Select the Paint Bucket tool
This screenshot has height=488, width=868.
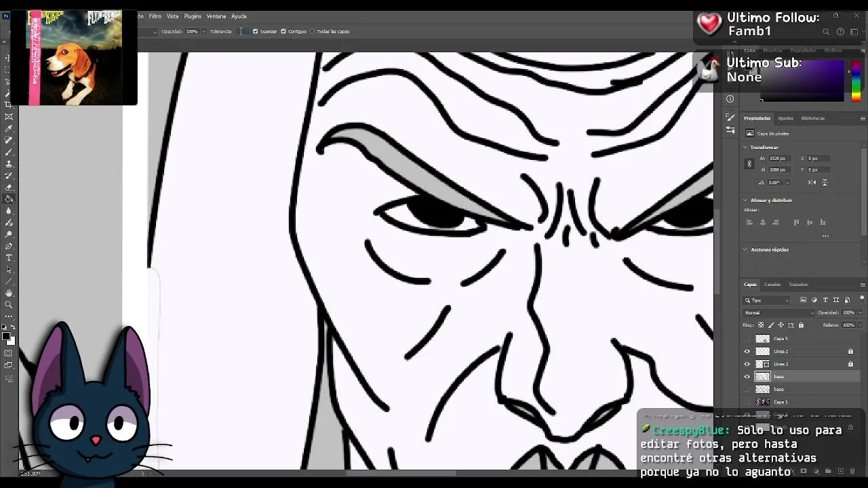[9, 199]
